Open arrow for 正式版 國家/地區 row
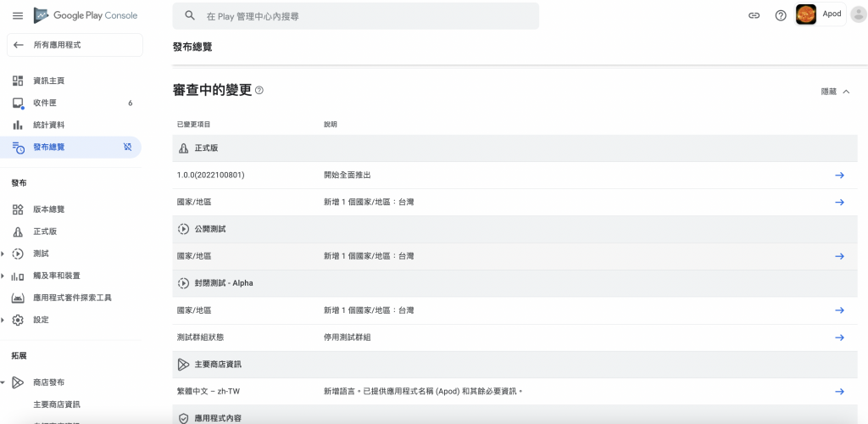 point(839,202)
